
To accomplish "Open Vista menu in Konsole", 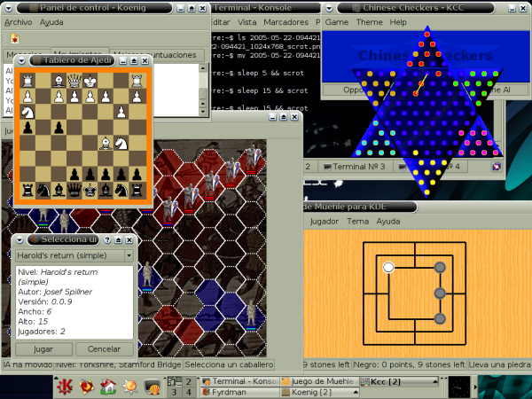I will (247, 22).
